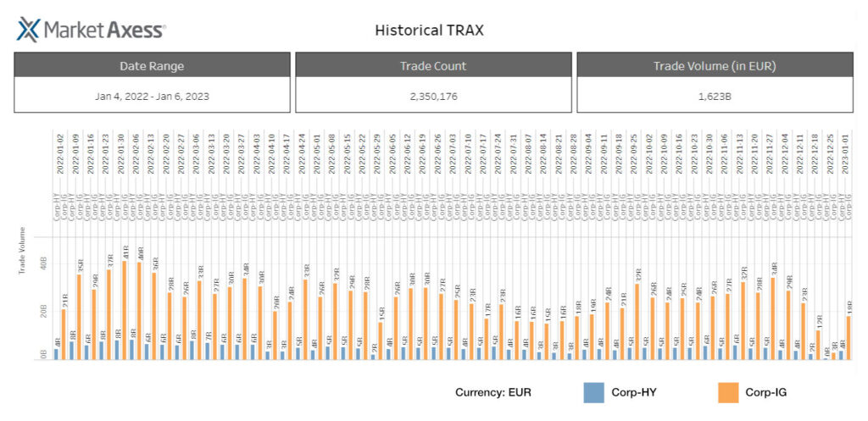Select the 2022-07-17 week label
This screenshot has width=868, height=421.
pos(483,153)
